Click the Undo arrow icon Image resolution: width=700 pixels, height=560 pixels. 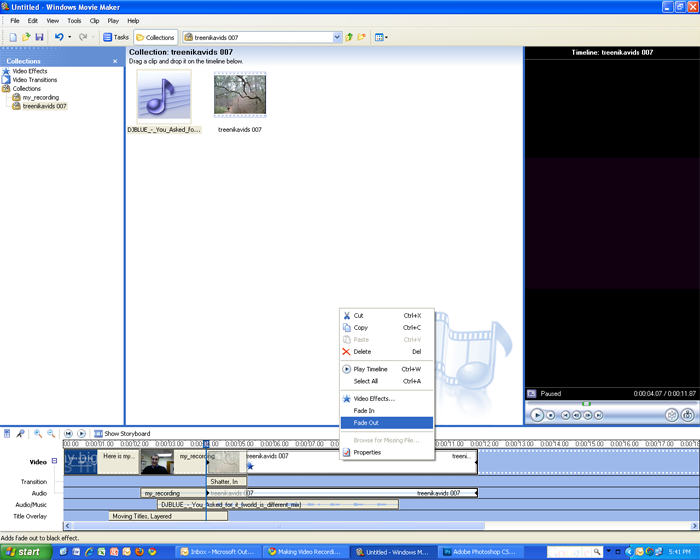[x=59, y=37]
